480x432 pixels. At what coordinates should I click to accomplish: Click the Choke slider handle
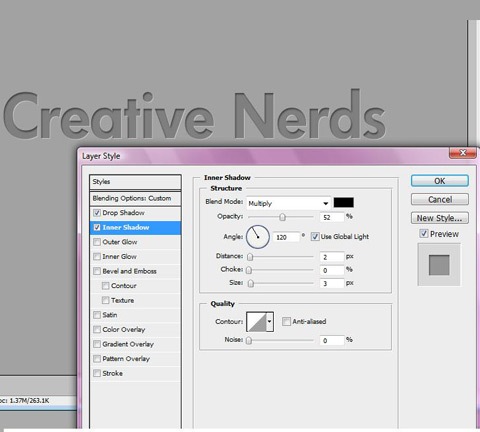[249, 270]
